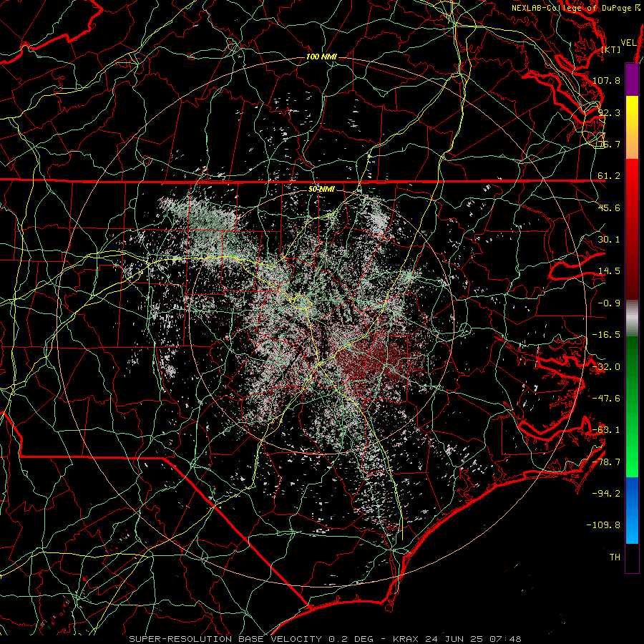The height and width of the screenshot is (644, 644).
Task: Click the "24 JUN 25 07:48" timestamp
Action: click(473, 639)
